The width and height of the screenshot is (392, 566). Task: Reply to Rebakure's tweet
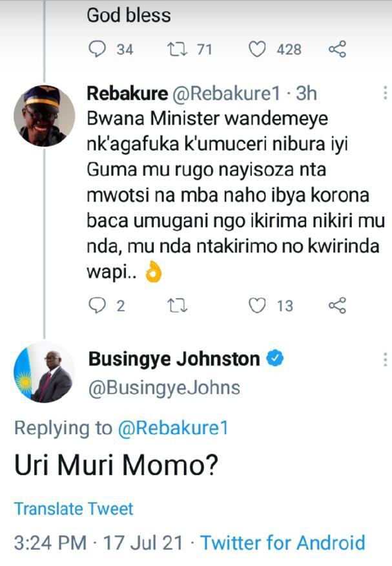tap(96, 305)
